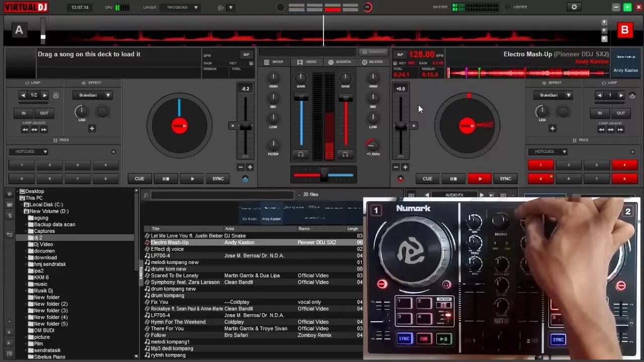Viewport: 644px width, 362px height.
Task: Open left deck HOTCUES pad dropdown
Action: click(28, 152)
